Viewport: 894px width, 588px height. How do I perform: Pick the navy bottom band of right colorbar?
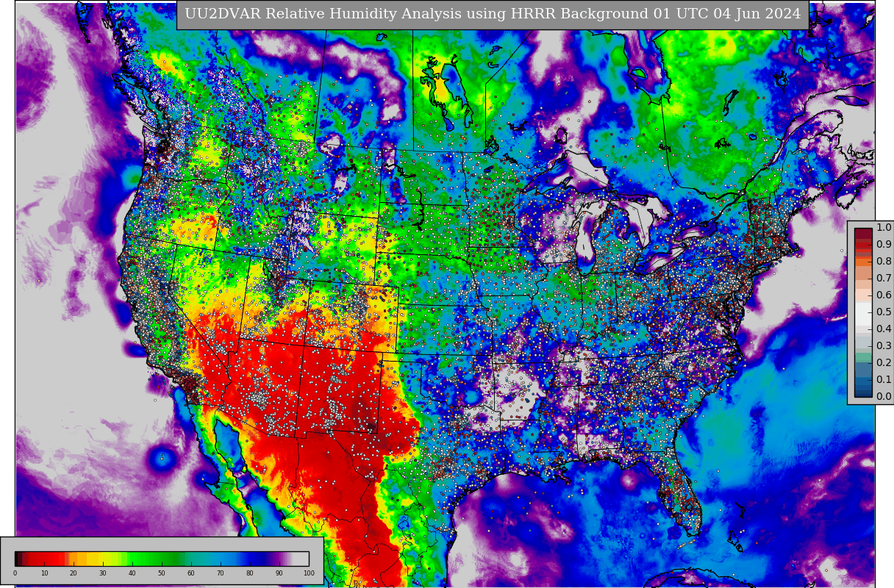(x=863, y=392)
